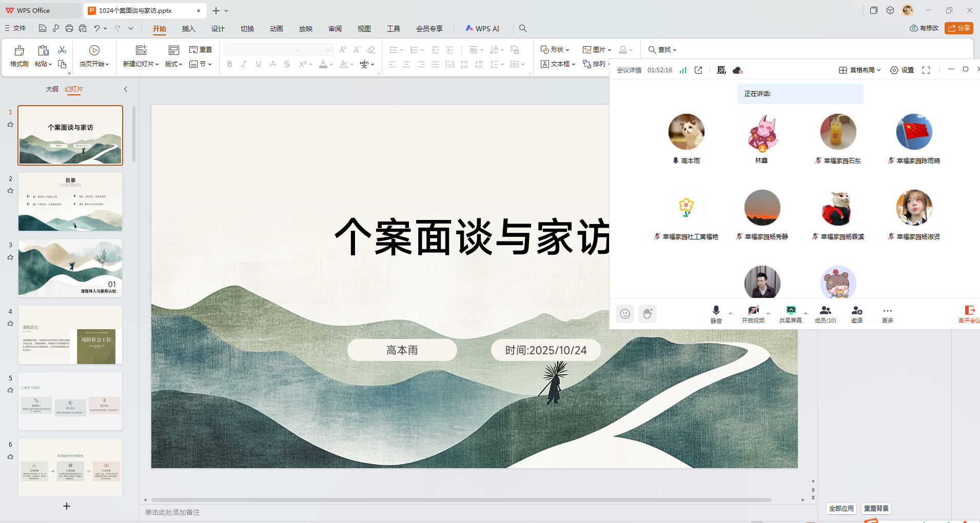Viewport: 980px width, 523px height.
Task: Click the Leave Meeting (离开会议) button
Action: (x=969, y=314)
